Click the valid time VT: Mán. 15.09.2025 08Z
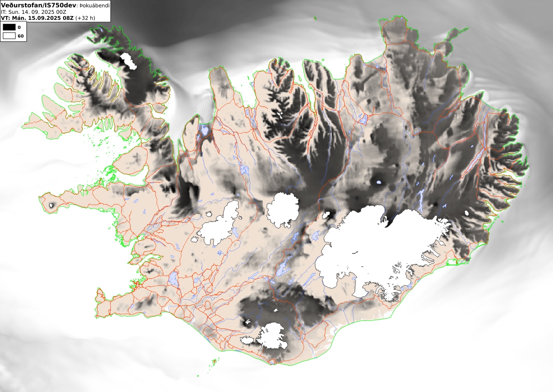Viewport: 553px width, 392px height. (x=37, y=18)
